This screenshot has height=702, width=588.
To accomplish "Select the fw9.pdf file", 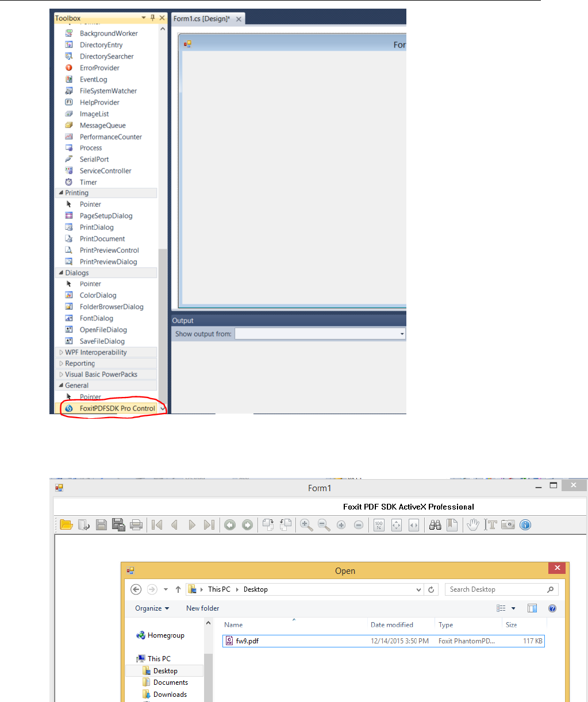I will (x=383, y=641).
